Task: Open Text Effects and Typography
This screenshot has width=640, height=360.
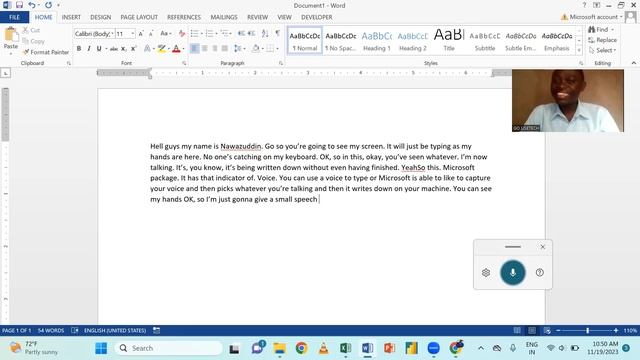Action: [147, 49]
